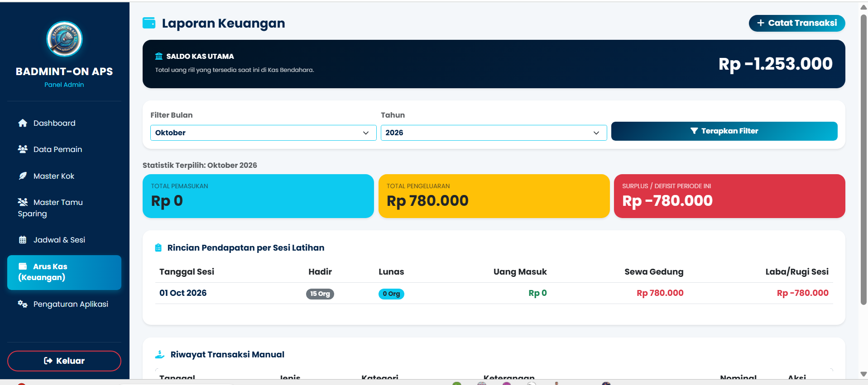The image size is (868, 385).
Task: Click the '15 Org' Hadir badge
Action: [320, 294]
